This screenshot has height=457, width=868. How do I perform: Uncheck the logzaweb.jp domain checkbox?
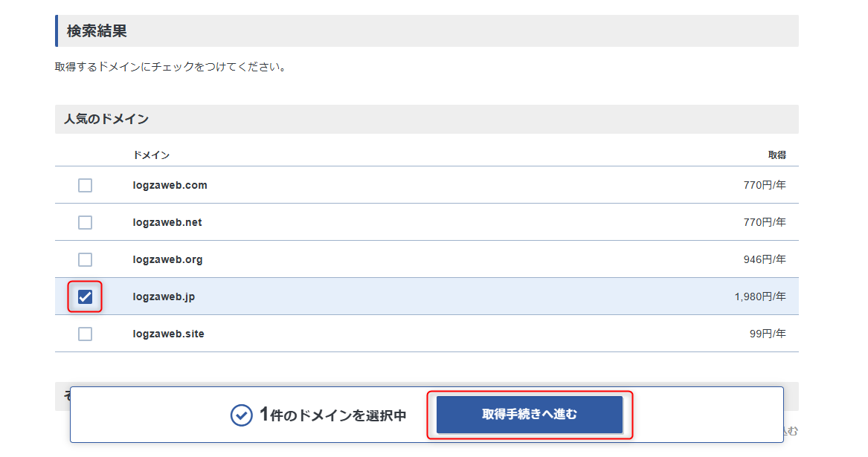86,296
